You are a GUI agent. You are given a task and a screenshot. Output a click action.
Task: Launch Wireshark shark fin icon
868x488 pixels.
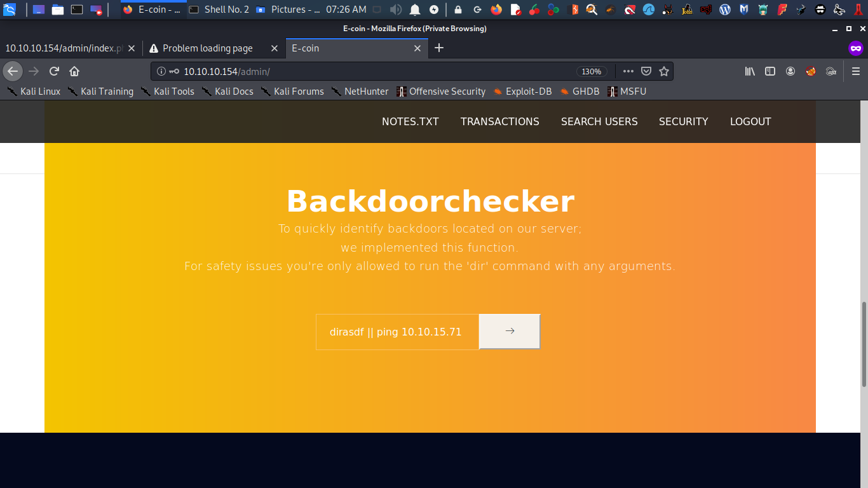(x=649, y=10)
